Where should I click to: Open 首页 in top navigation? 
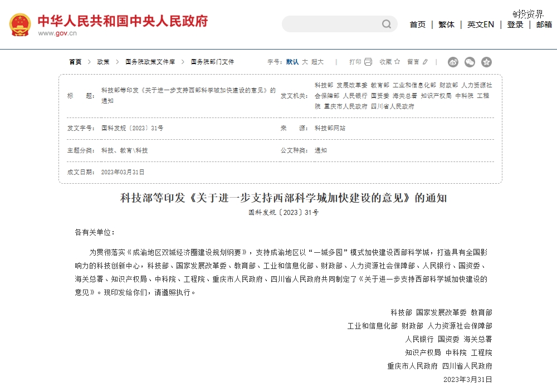point(418,24)
